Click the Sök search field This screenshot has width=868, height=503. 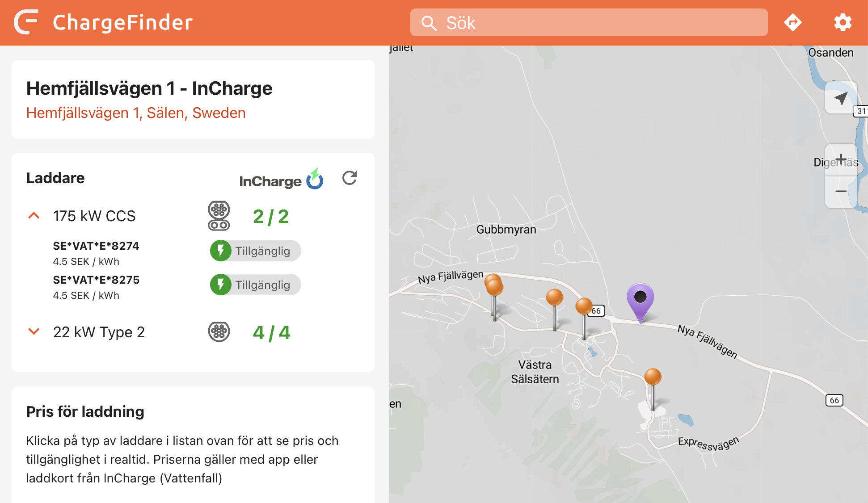[589, 23]
